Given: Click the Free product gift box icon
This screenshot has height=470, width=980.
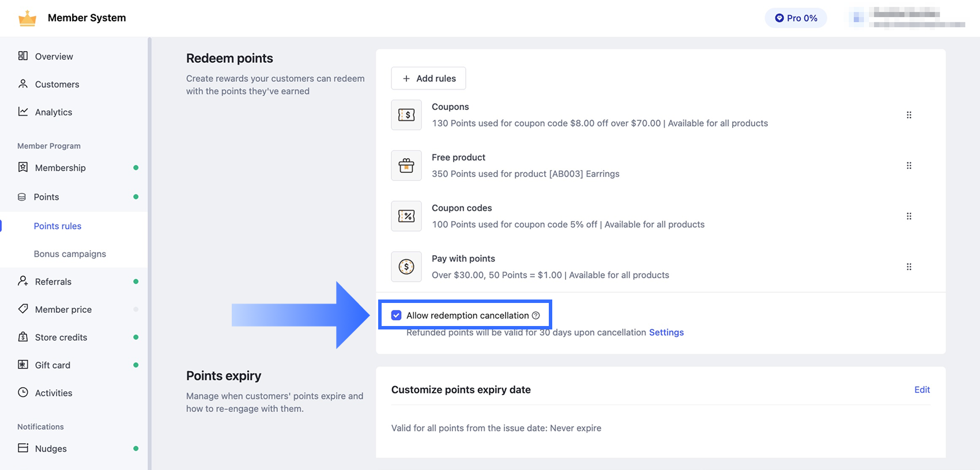Looking at the screenshot, I should point(406,165).
